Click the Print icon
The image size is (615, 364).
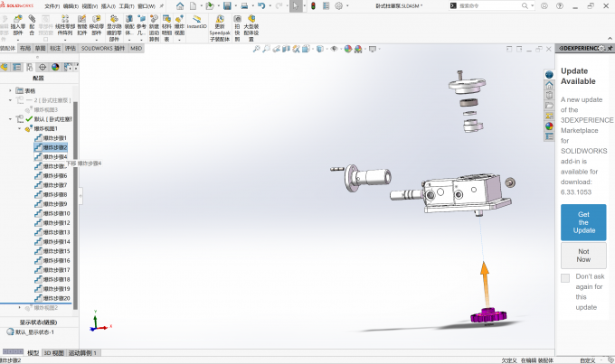244,6
